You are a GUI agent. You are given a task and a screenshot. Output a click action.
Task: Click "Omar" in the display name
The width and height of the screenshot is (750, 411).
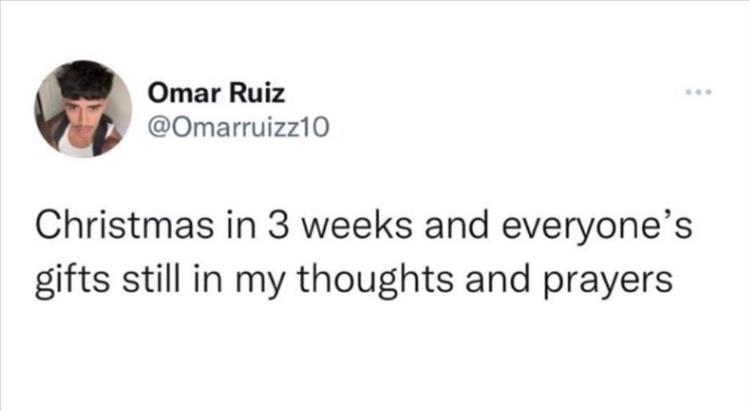click(x=177, y=94)
